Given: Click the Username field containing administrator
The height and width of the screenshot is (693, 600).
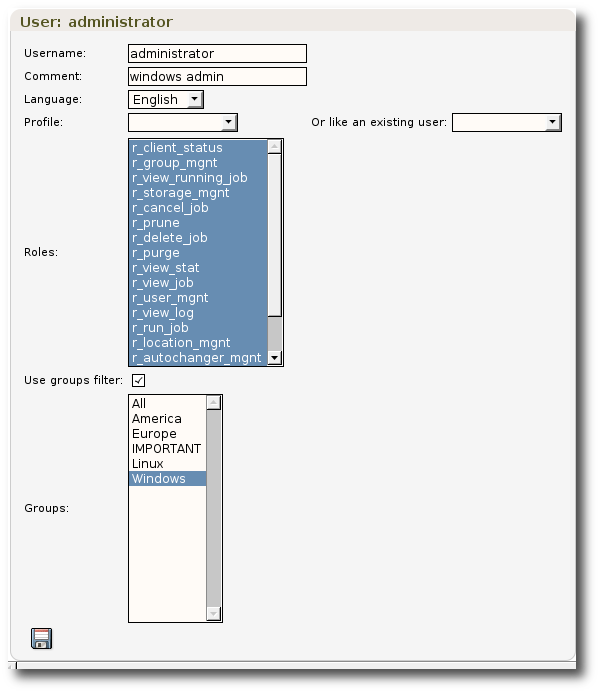Looking at the screenshot, I should pyautogui.click(x=217, y=53).
